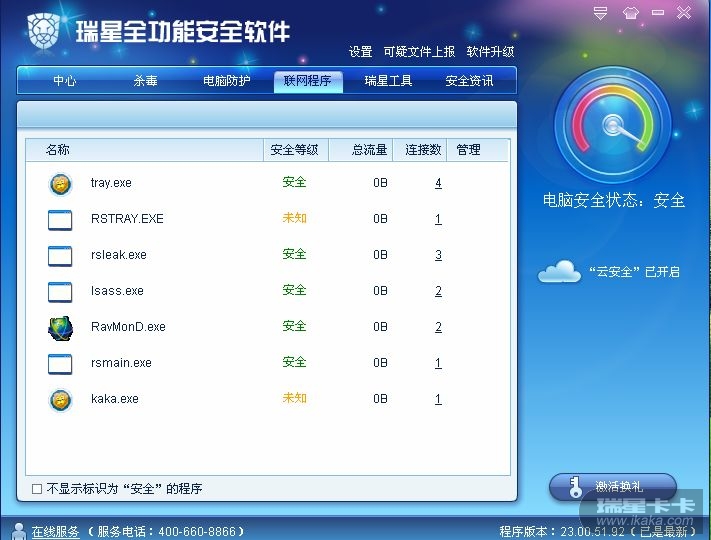Click 软件升级 update link
Screen dimensions: 711x540
(490, 52)
